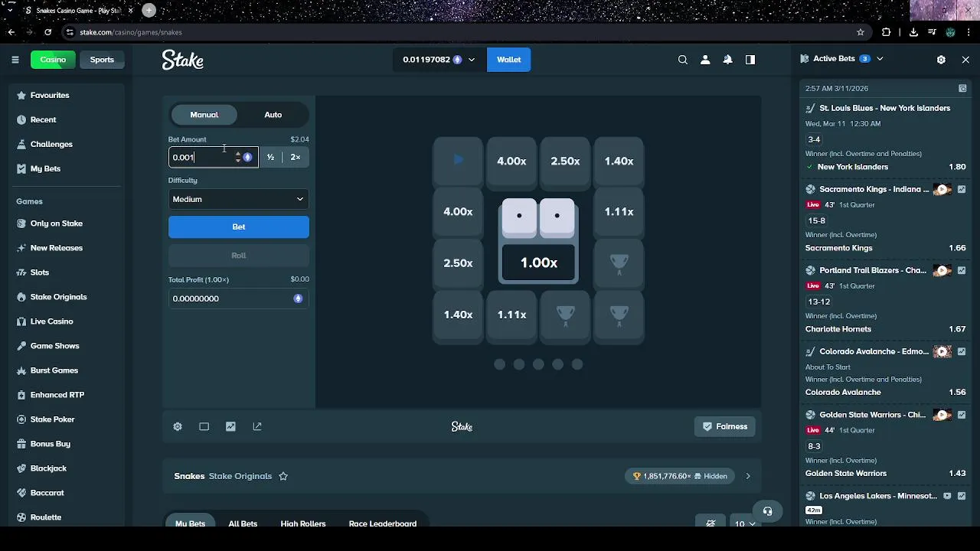Open the Wallet button
Viewport: 980px width, 551px height.
[509, 60]
